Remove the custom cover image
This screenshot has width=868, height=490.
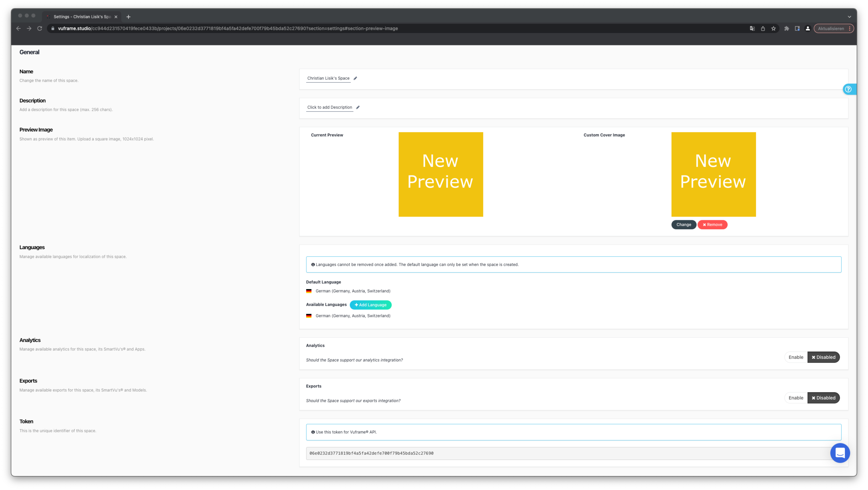[712, 225]
